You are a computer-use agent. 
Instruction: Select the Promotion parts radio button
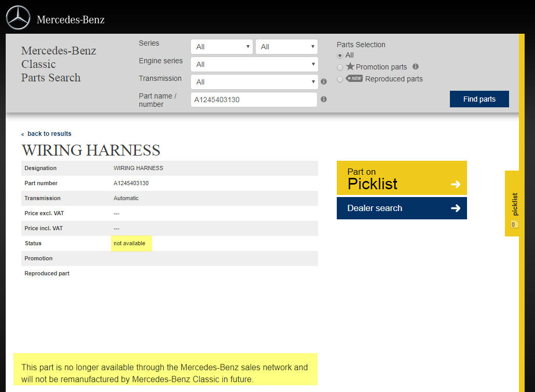[x=340, y=67]
